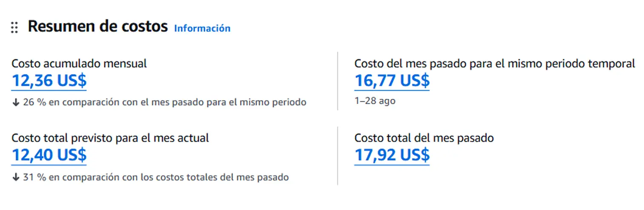Open the 12,36 US$ accumulated monthly cost
The height and width of the screenshot is (210, 644).
49,81
